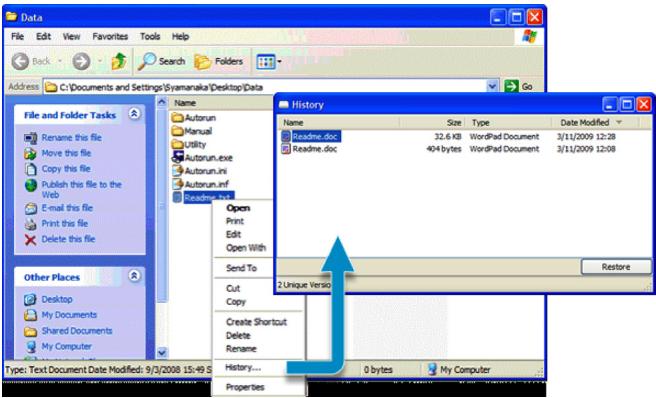656x398 pixels.
Task: Sort History list by Type column
Action: click(x=508, y=123)
